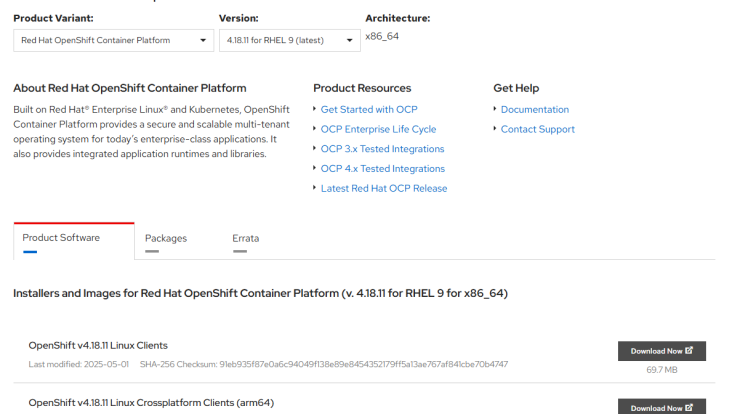Open the Documentation help link
740x414 pixels.
pos(535,110)
